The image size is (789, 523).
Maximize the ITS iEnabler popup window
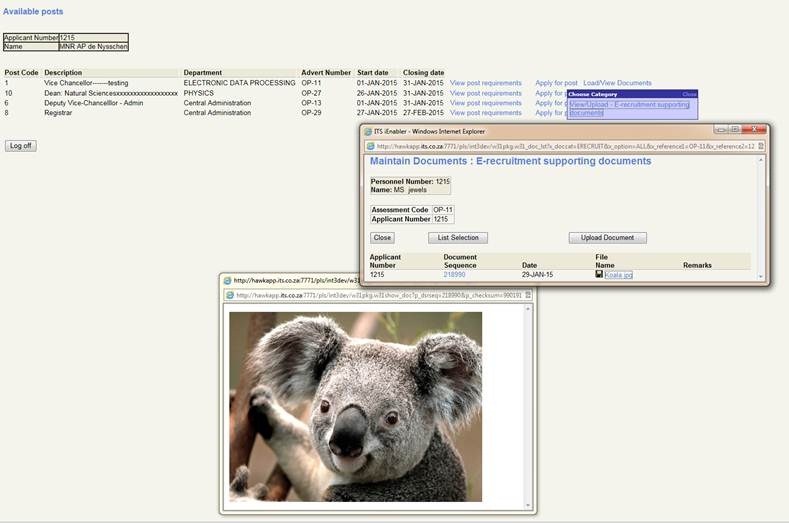pyautogui.click(x=734, y=130)
